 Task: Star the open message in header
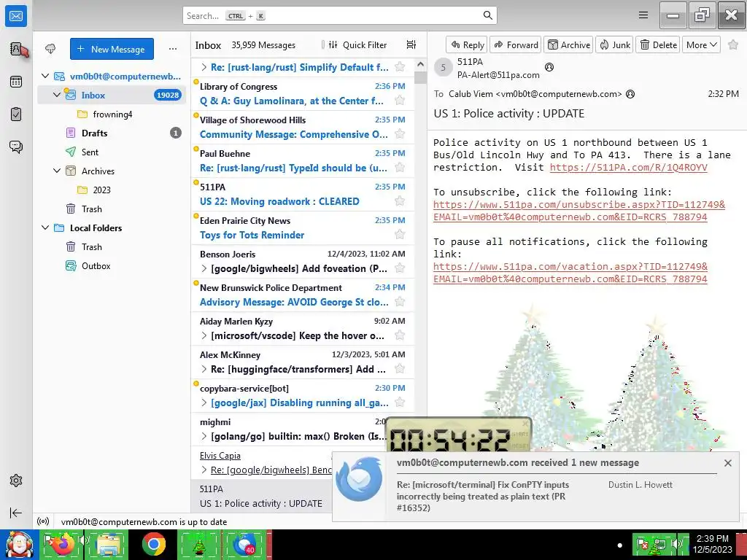(x=733, y=44)
